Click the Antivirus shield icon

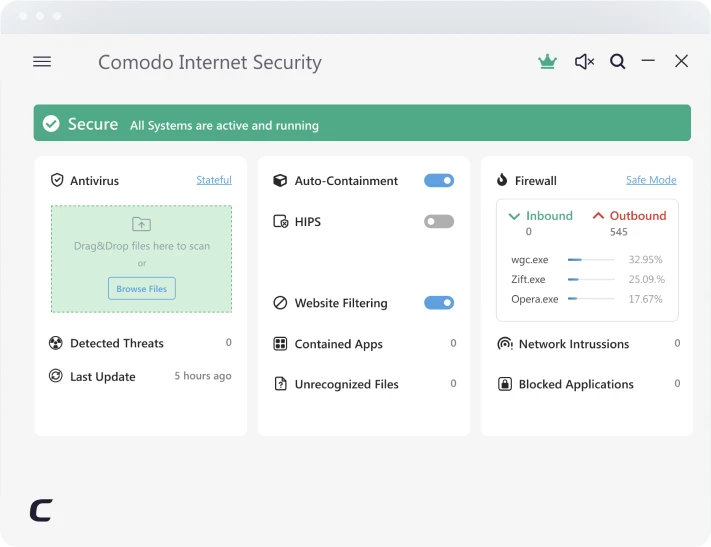pos(57,180)
